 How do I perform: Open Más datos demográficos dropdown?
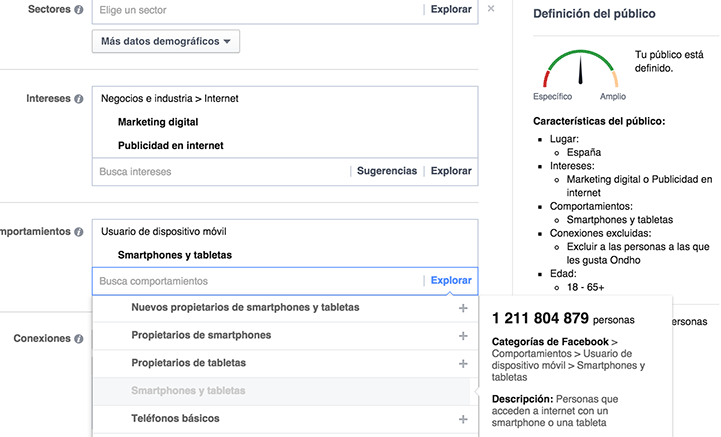pos(166,42)
